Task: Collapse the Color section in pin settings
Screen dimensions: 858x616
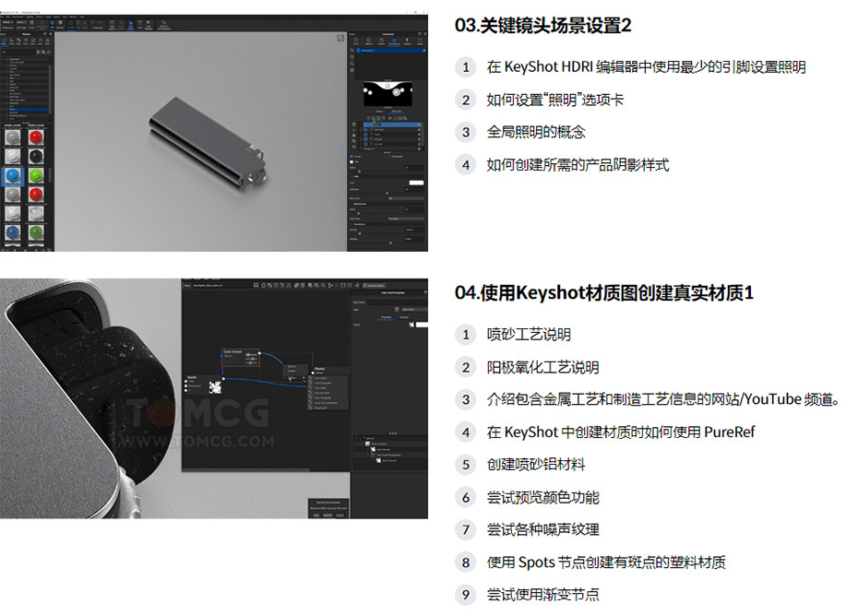Action: pyautogui.click(x=352, y=176)
